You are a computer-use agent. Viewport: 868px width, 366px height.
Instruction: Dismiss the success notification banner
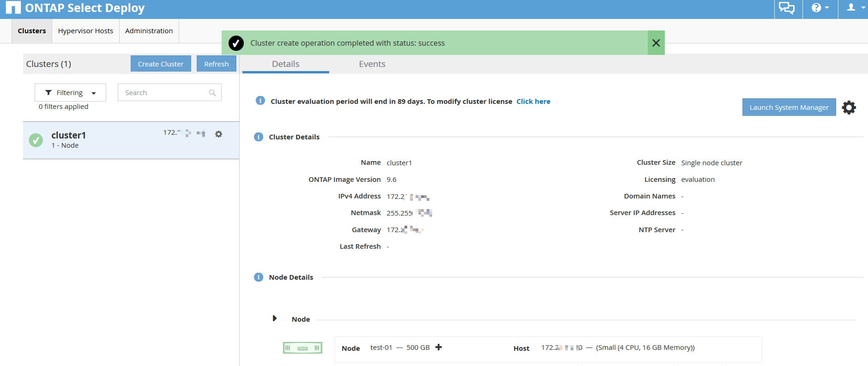pos(656,43)
